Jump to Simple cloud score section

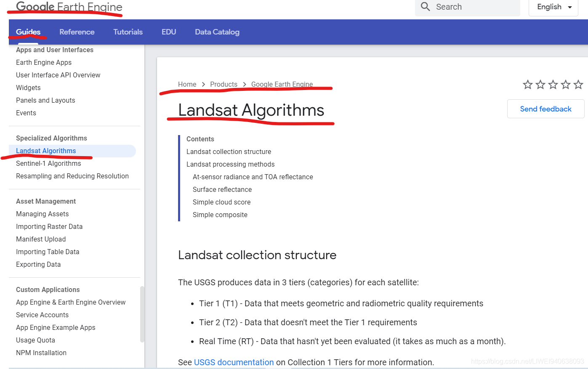[x=221, y=202]
